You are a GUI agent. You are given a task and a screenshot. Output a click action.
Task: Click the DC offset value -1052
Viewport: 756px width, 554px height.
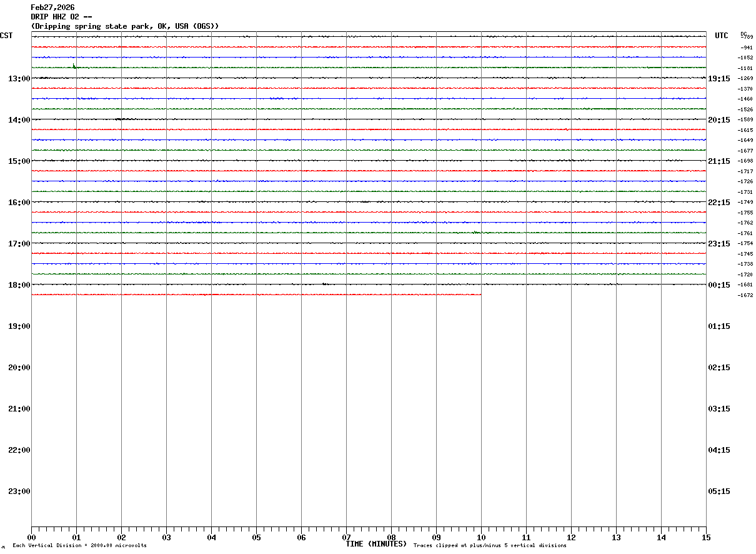[745, 58]
